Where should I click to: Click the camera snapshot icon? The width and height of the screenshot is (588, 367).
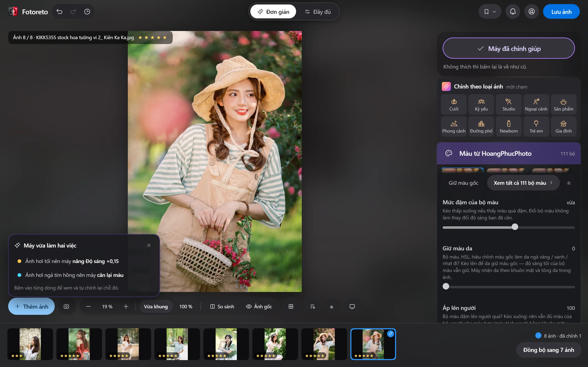coord(66,307)
